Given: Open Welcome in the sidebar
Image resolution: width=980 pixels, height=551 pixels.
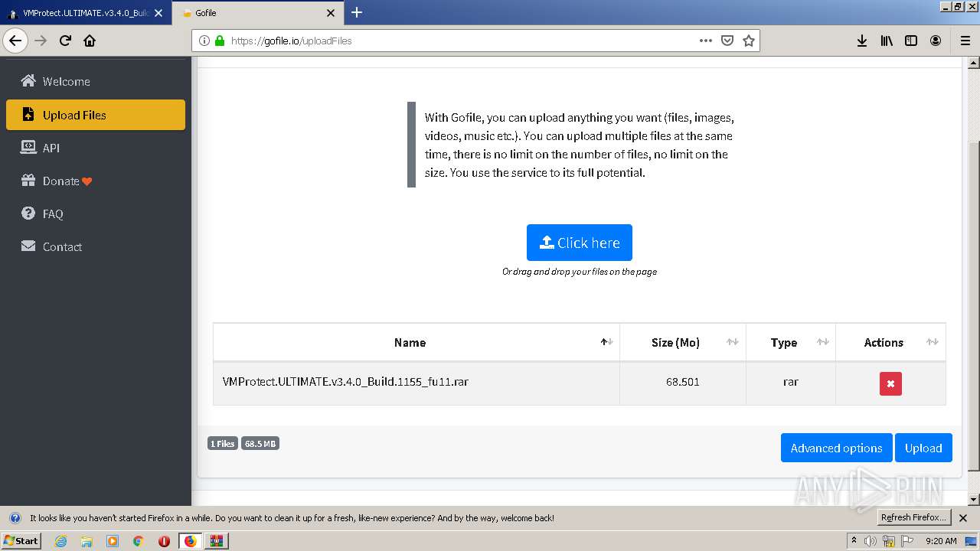Looking at the screenshot, I should (96, 82).
